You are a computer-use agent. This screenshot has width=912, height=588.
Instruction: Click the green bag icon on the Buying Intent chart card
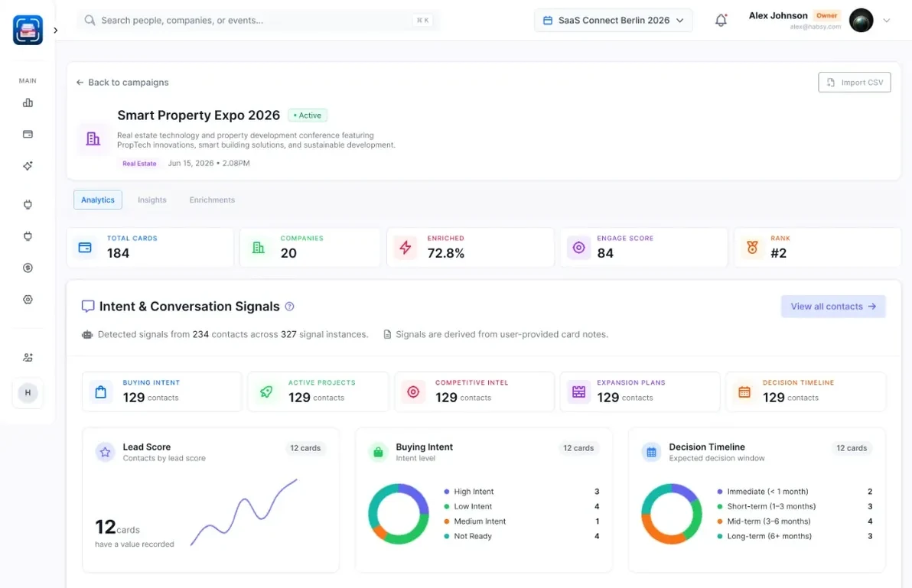tap(378, 452)
